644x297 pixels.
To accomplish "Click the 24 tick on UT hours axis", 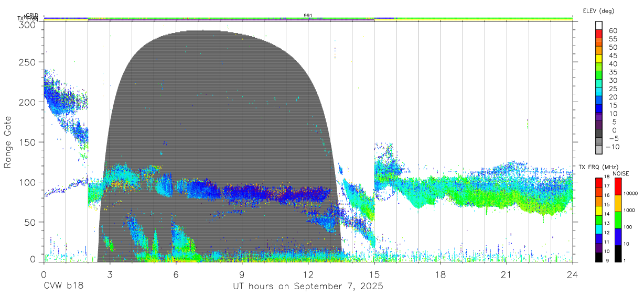I will pos(573,274).
